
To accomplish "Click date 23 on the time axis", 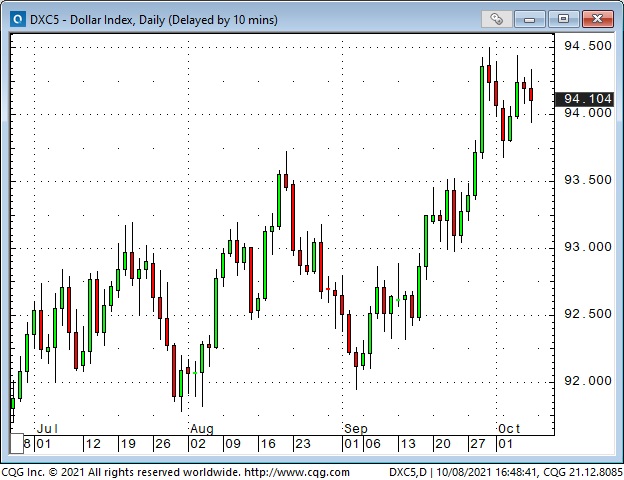I will click(x=303, y=443).
